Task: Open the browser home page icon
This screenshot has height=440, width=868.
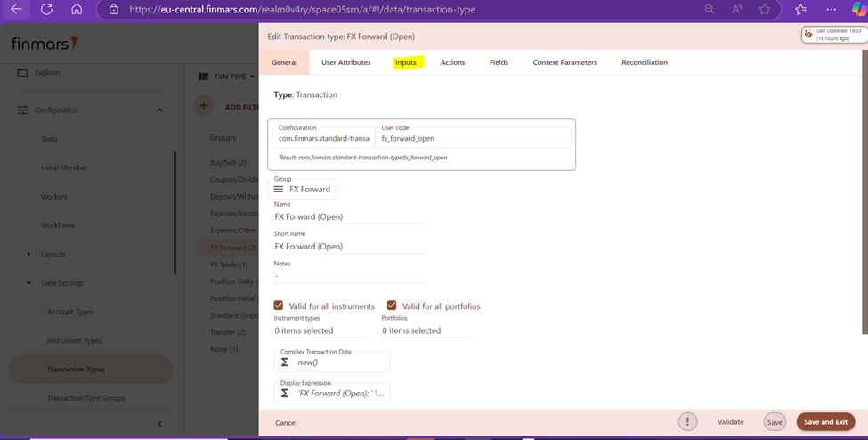Action: tap(77, 10)
